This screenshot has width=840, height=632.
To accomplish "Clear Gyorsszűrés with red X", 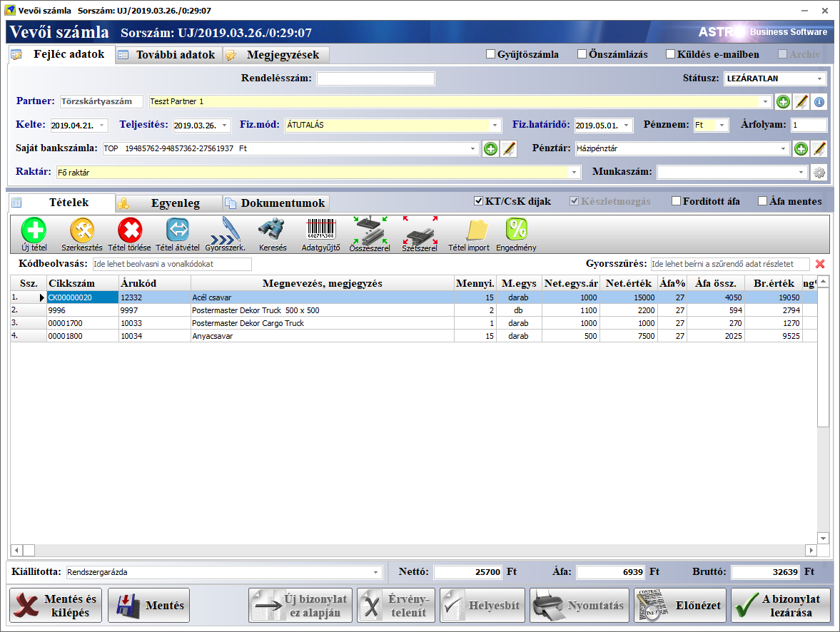I will coord(819,263).
